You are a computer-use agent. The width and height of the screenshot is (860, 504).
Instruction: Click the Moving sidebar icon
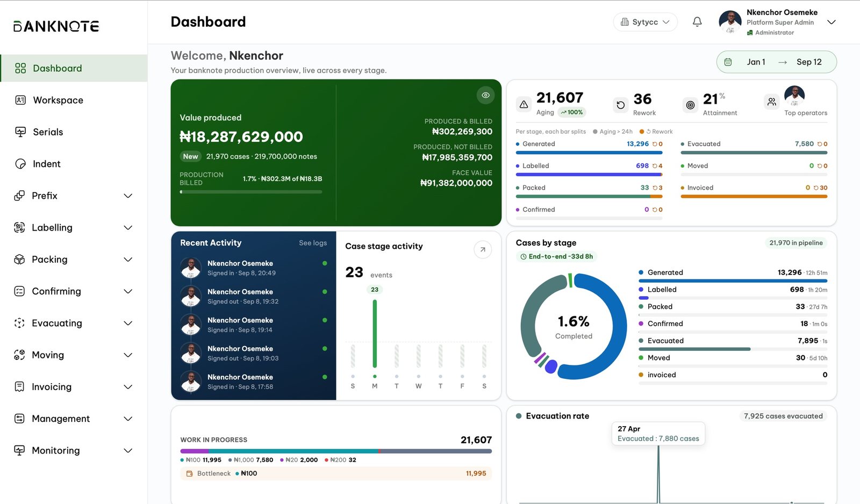click(x=19, y=355)
